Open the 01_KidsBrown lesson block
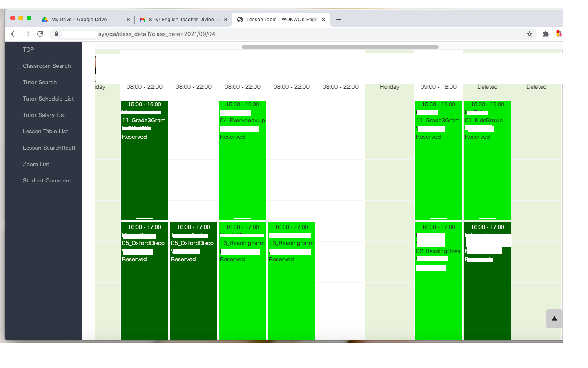The height and width of the screenshot is (368, 588). point(488,160)
